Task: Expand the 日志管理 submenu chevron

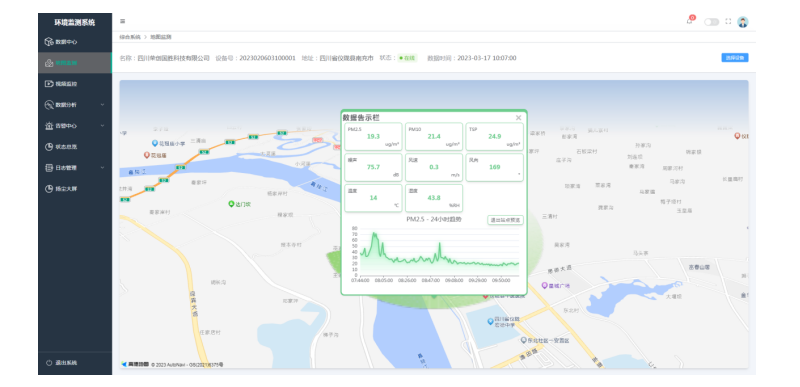Action: 102,167
